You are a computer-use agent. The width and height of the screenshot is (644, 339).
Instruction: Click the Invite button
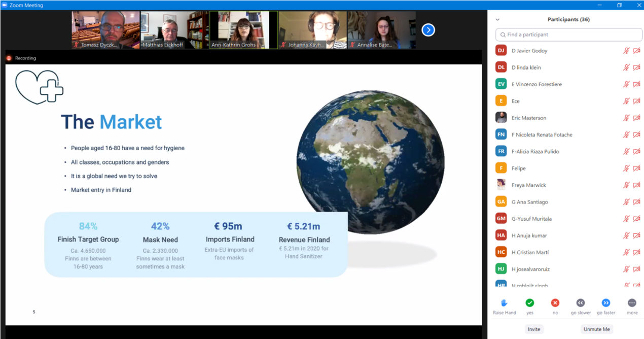pos(534,329)
